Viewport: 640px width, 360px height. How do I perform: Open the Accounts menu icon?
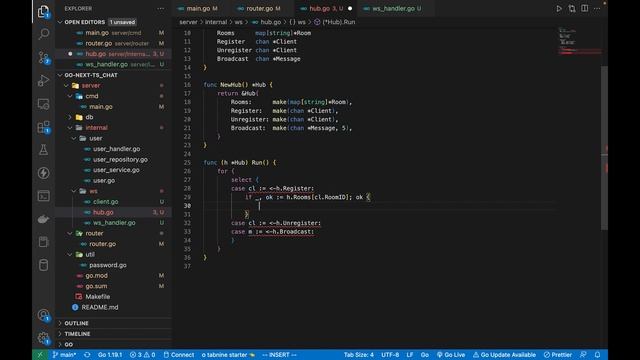[x=43, y=315]
